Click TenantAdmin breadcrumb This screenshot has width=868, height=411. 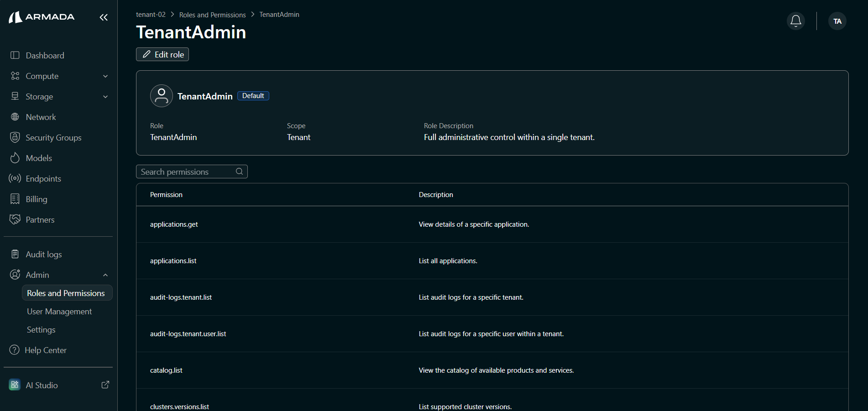pyautogui.click(x=279, y=15)
